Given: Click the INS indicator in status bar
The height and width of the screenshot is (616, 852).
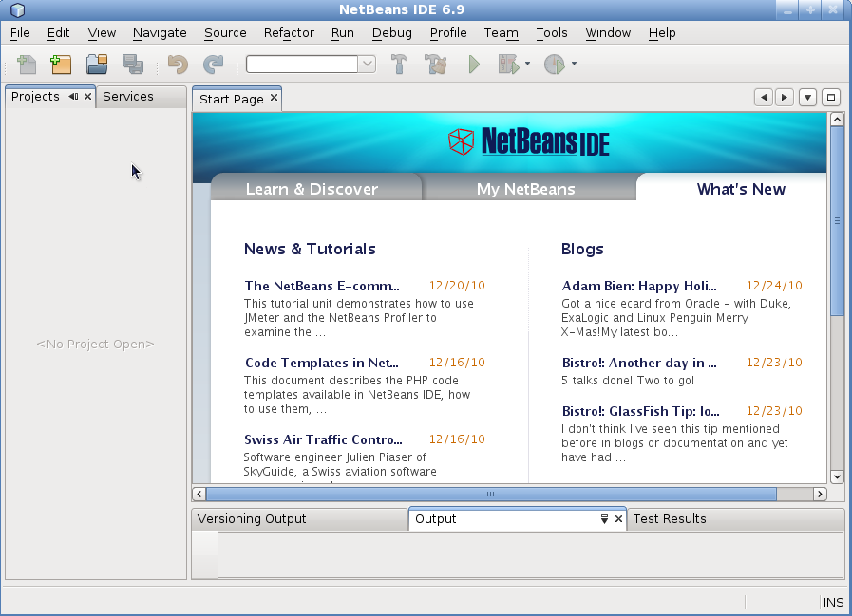Looking at the screenshot, I should (x=833, y=603).
